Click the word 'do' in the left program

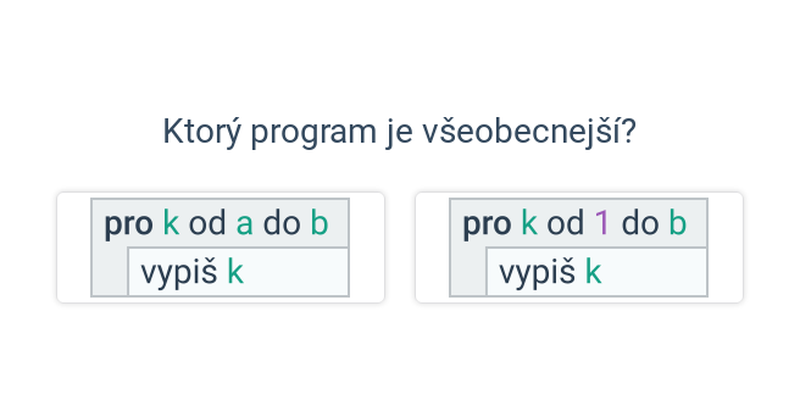[282, 223]
